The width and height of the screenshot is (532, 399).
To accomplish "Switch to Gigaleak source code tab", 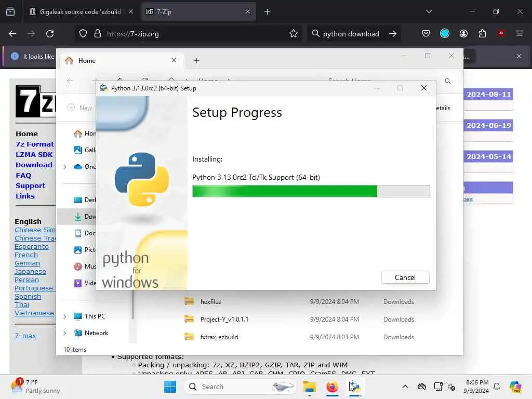I will [x=80, y=12].
